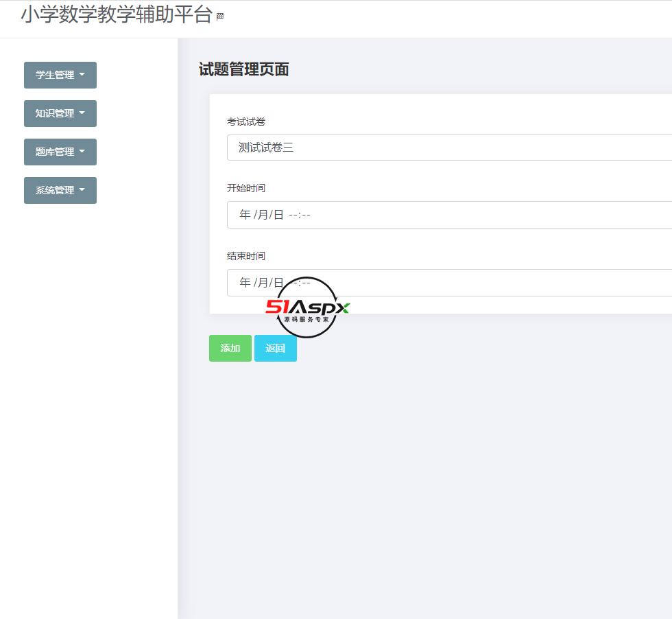Click the caret arrow on 系统管理 button
This screenshot has width=672, height=619.
tap(82, 191)
